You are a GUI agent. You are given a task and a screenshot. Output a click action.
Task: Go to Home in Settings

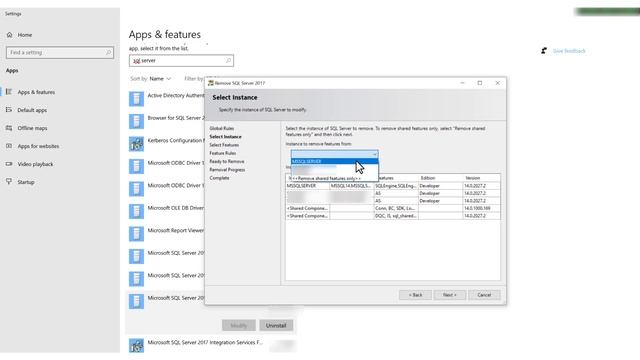pyautogui.click(x=24, y=35)
